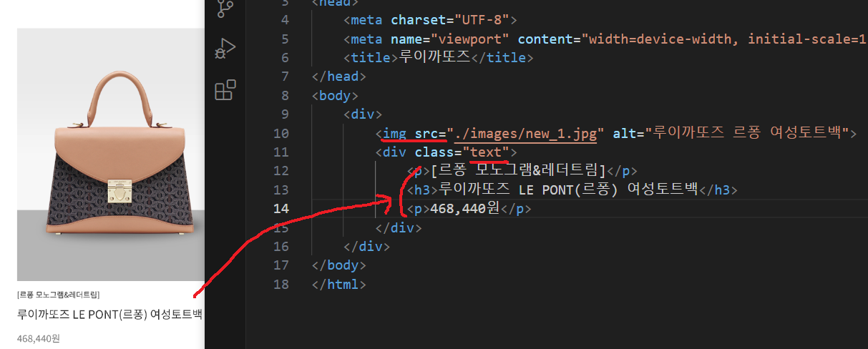
Task: Click the closing </head> tag
Action: (x=339, y=76)
